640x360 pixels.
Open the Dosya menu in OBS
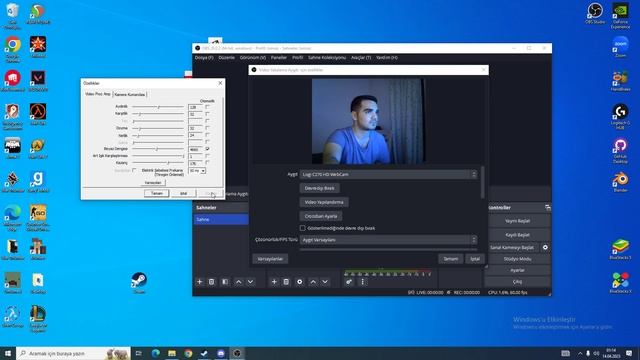pyautogui.click(x=204, y=58)
